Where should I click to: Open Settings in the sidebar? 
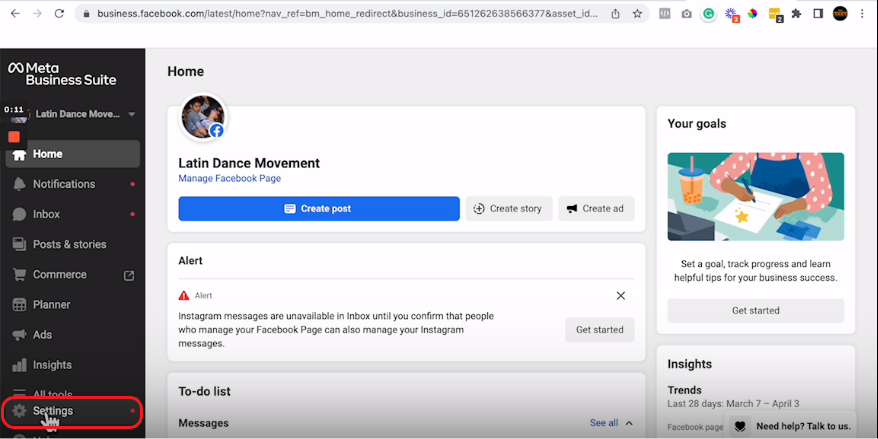tap(73, 411)
